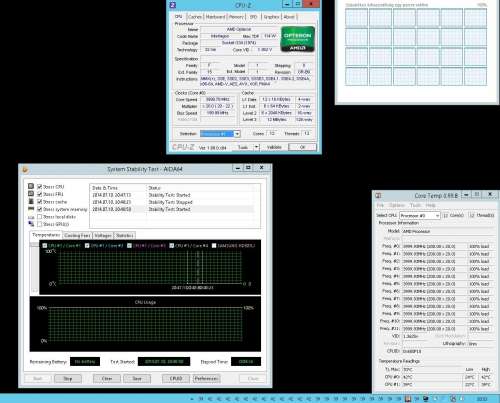Toggle the Stress cache checkbox
This screenshot has height=403, width=500.
[x=39, y=202]
